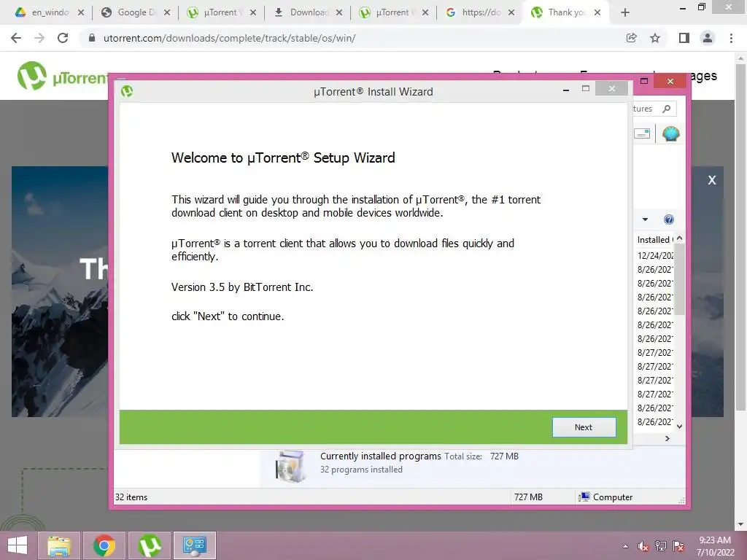This screenshot has width=747, height=560.
Task: Minimize the µTorrent Install Wizard
Action: [566, 89]
